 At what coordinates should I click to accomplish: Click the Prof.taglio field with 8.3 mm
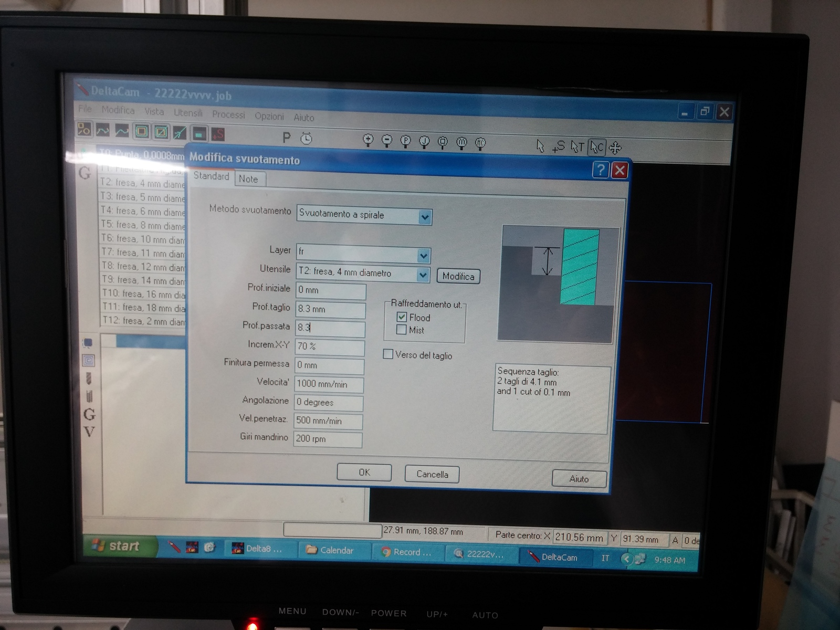[x=330, y=310]
